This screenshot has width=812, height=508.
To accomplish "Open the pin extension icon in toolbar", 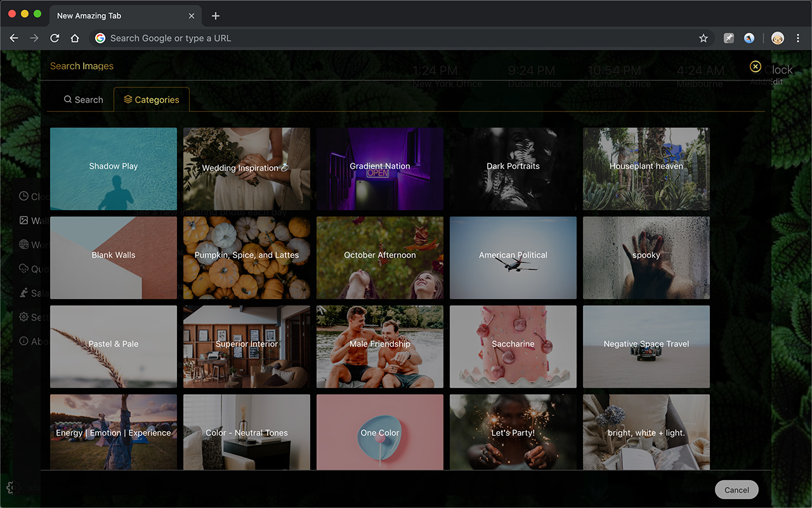I will click(729, 38).
